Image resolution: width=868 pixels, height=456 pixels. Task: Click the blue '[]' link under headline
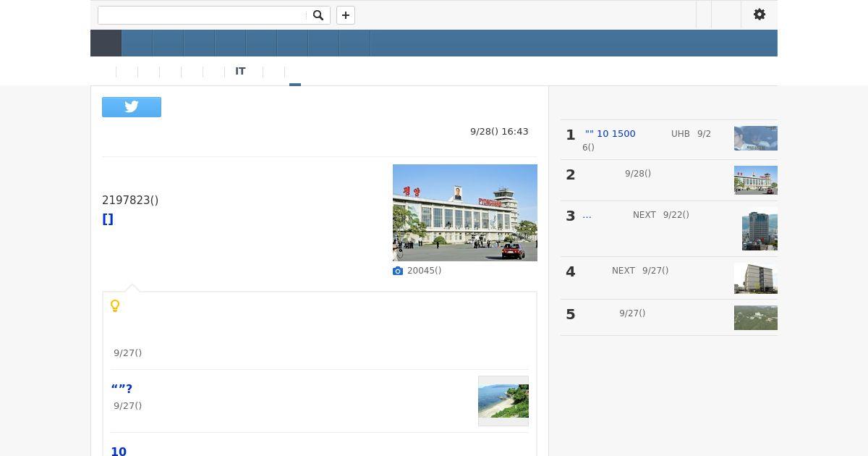[x=108, y=219]
